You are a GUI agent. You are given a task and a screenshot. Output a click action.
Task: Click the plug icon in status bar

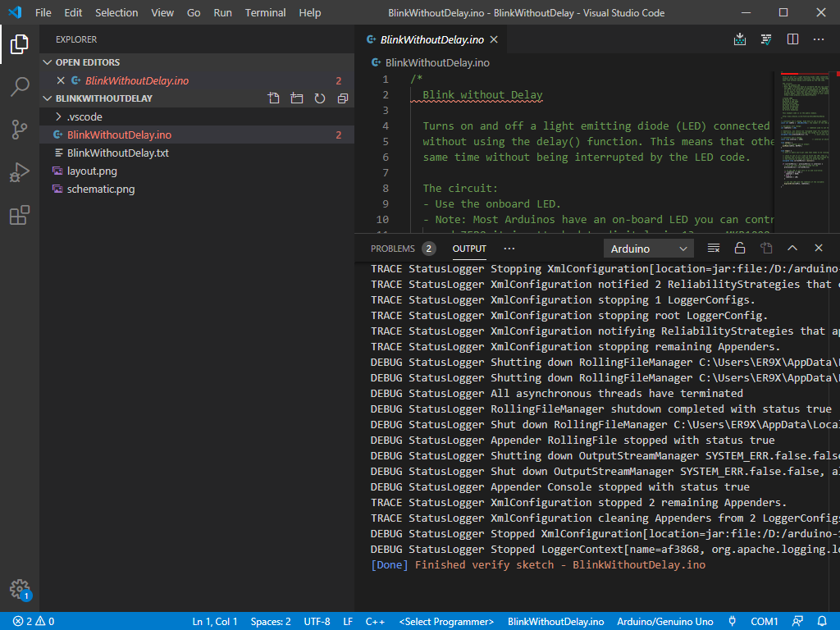pyautogui.click(x=733, y=622)
